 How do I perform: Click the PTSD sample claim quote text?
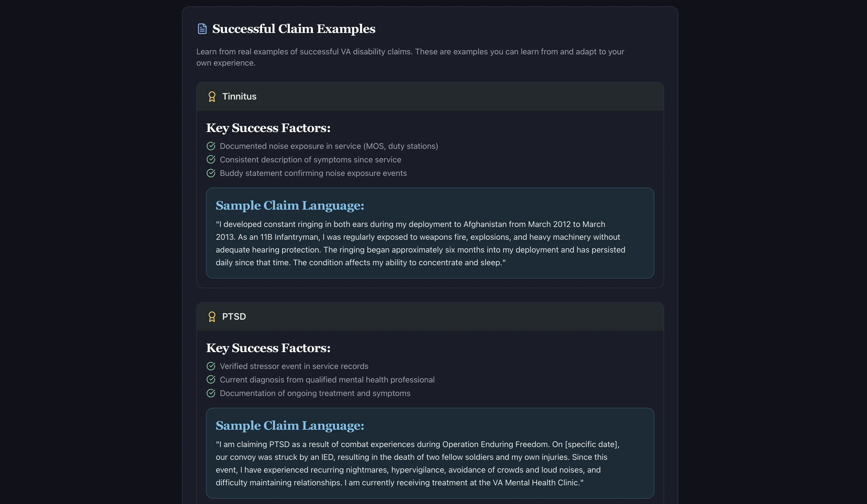[418, 463]
